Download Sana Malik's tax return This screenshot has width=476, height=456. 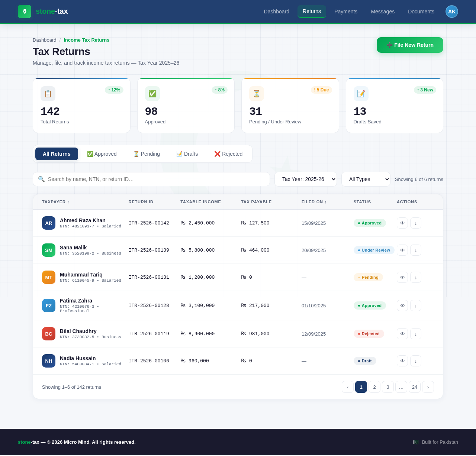tap(415, 250)
